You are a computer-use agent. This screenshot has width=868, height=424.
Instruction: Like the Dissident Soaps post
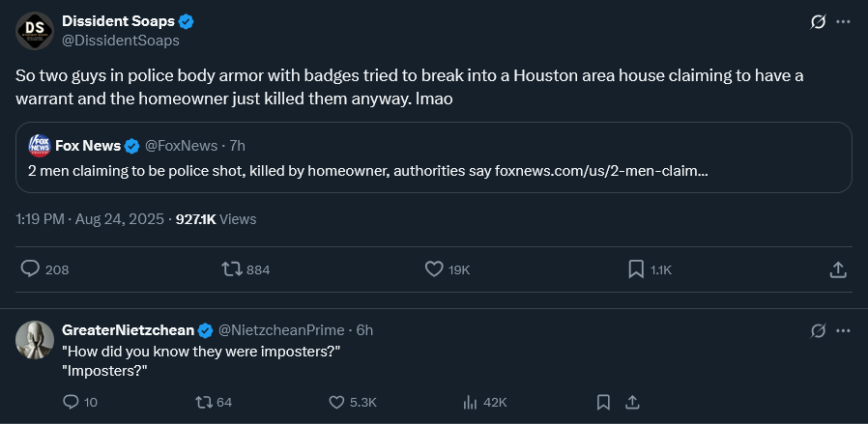(434, 269)
